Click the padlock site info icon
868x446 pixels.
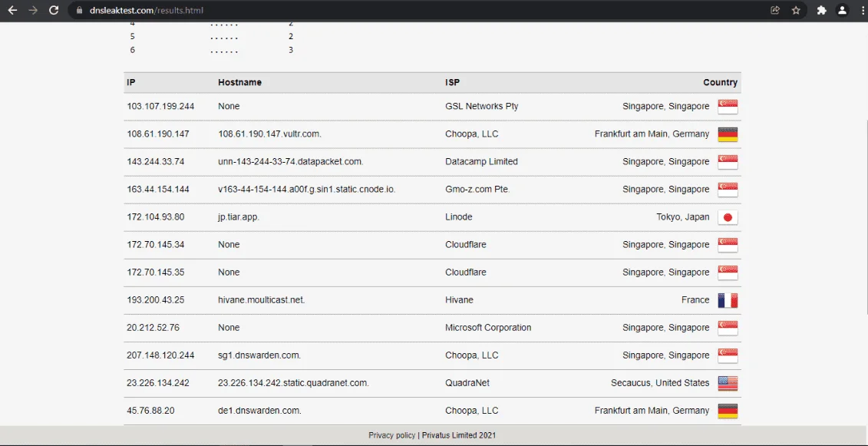(79, 10)
